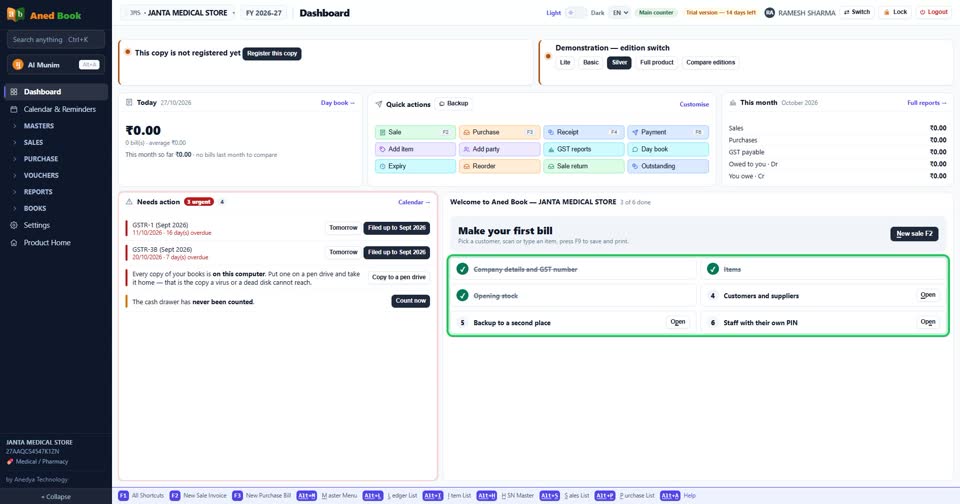Viewport: 960px width, 504px height.
Task: Click the Sale quick action icon
Action: coord(382,132)
